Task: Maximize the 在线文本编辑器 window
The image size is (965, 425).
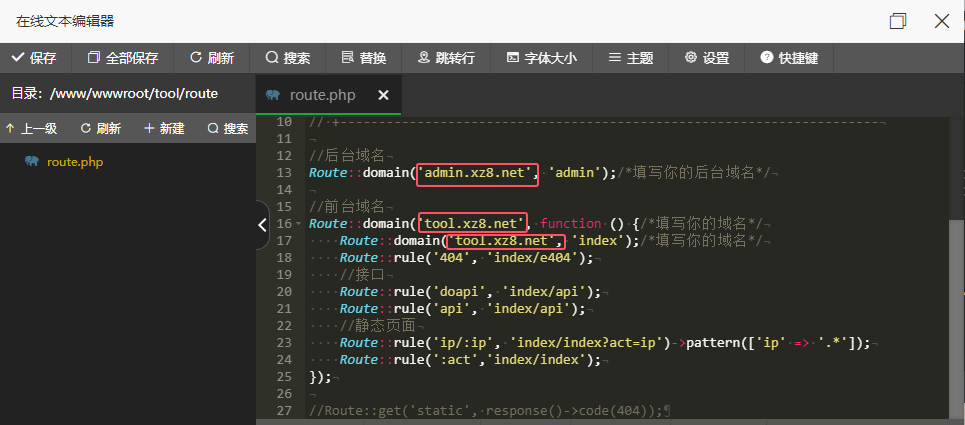Action: [x=898, y=21]
